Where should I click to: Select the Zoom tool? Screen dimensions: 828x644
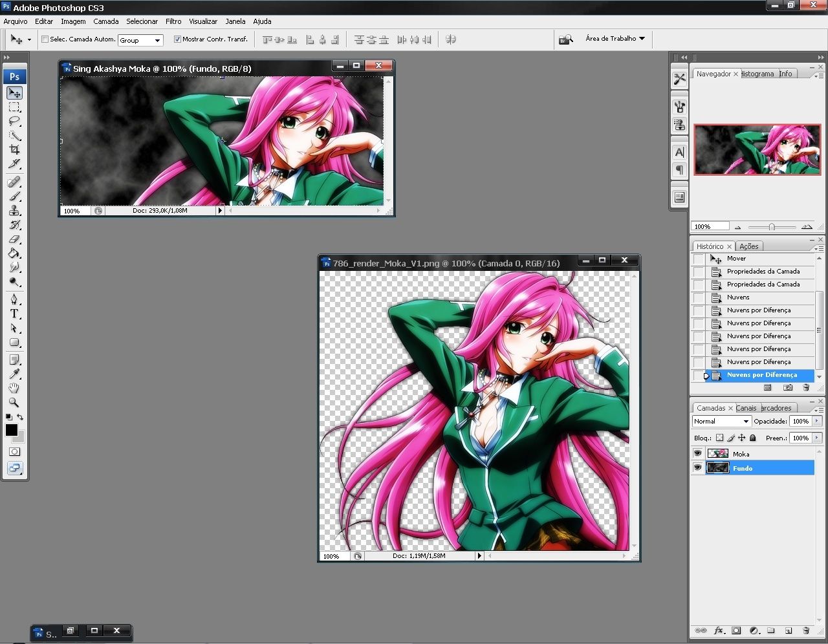click(x=14, y=402)
